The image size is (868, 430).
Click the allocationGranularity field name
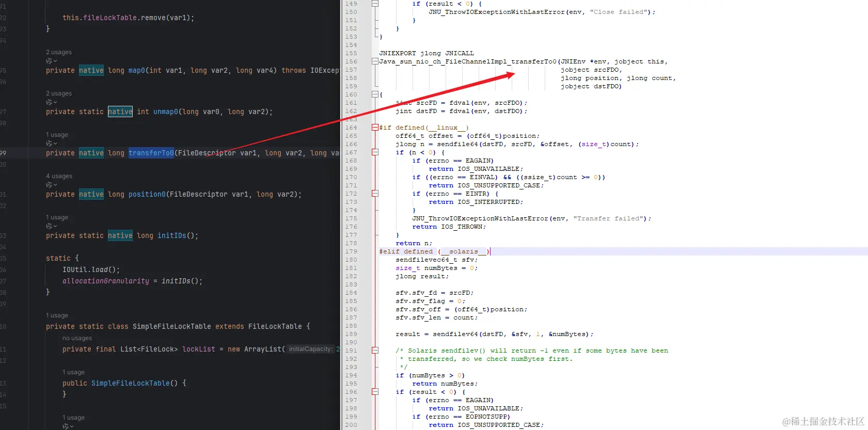point(106,281)
